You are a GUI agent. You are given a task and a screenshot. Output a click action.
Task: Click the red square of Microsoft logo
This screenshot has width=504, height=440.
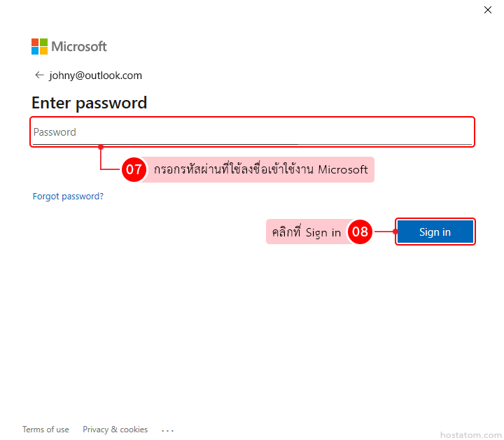pos(35,42)
